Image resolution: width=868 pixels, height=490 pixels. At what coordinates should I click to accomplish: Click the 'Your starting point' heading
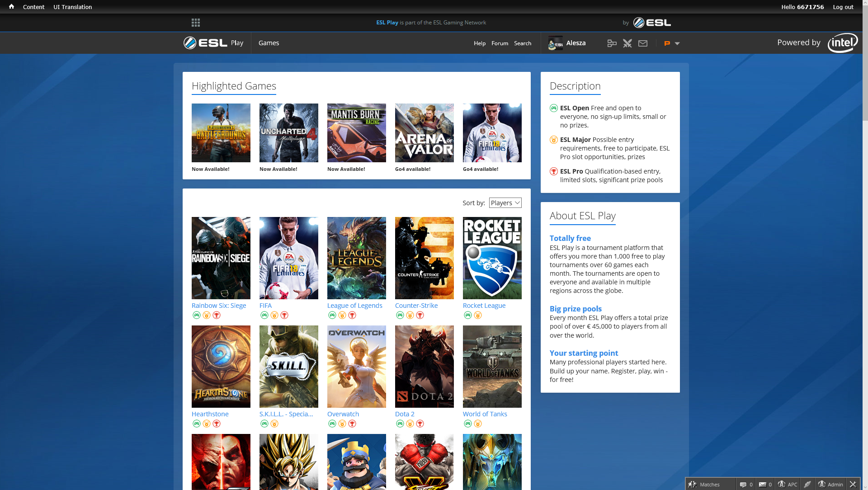(584, 353)
